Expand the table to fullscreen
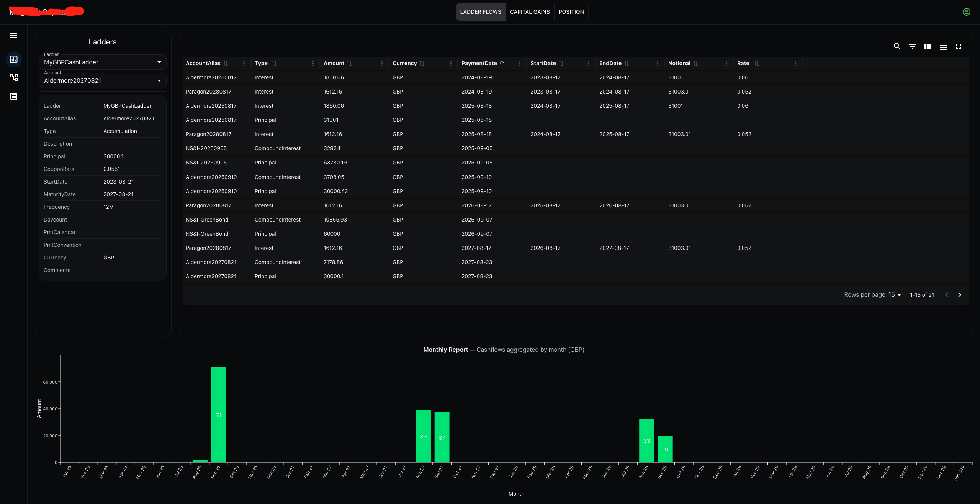Screen dimensions: 980x504 pyautogui.click(x=959, y=46)
